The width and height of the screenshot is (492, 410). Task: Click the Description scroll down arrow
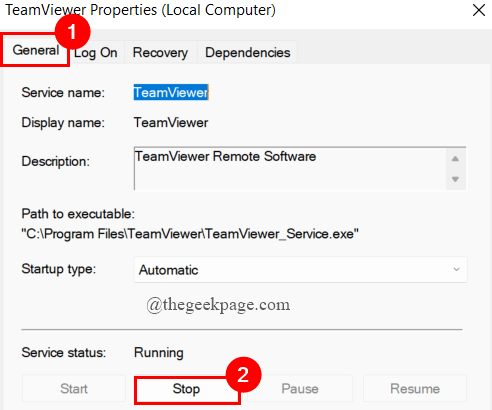[455, 179]
